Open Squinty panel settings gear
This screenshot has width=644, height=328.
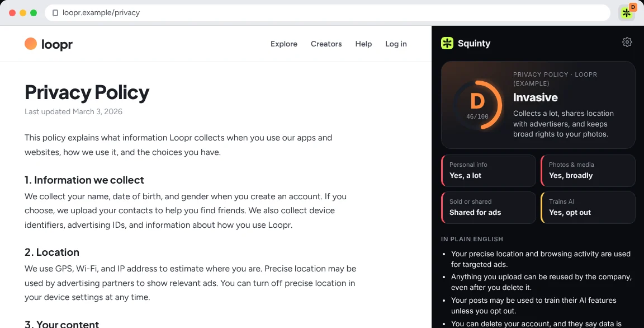[627, 42]
